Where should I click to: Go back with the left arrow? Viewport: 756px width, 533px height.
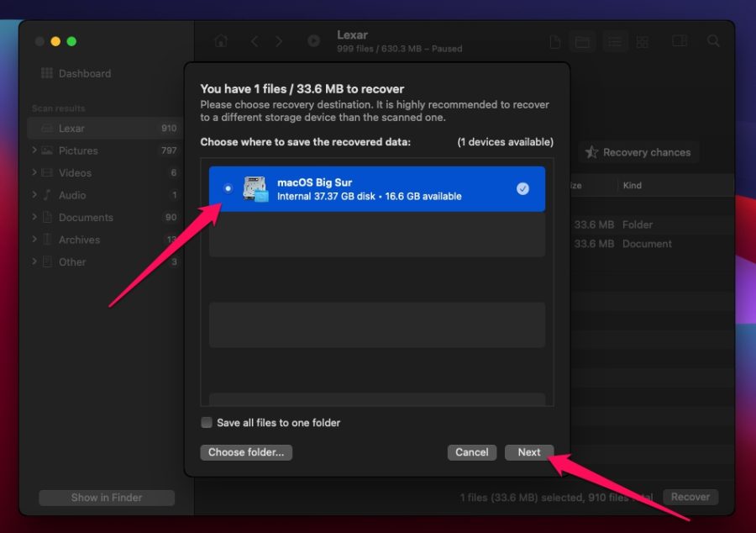255,41
